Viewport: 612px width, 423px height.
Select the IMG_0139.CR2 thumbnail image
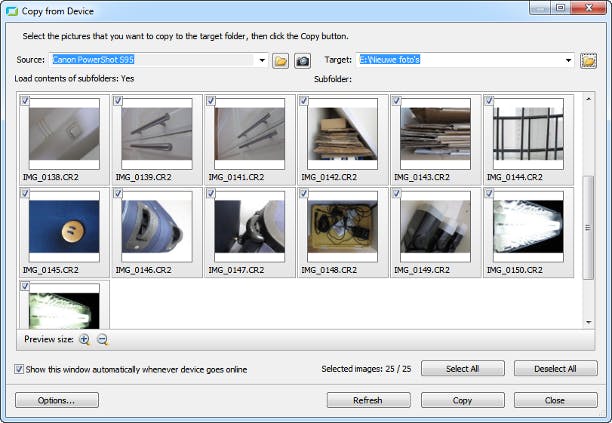point(157,134)
